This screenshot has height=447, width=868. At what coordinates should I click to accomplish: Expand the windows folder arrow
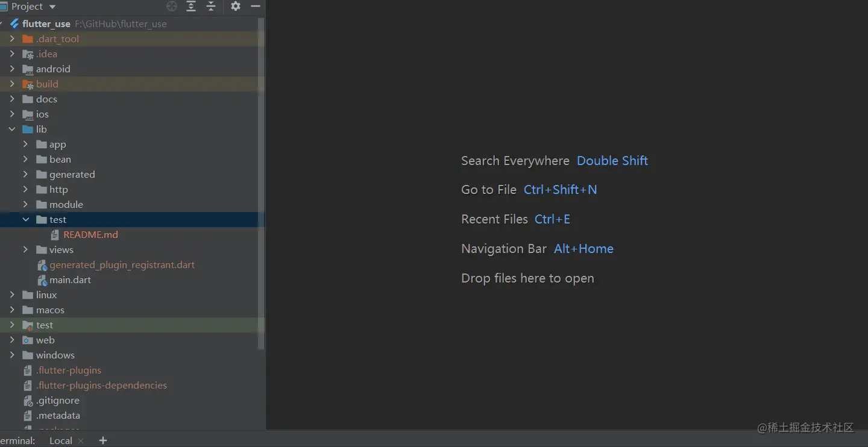coord(12,355)
